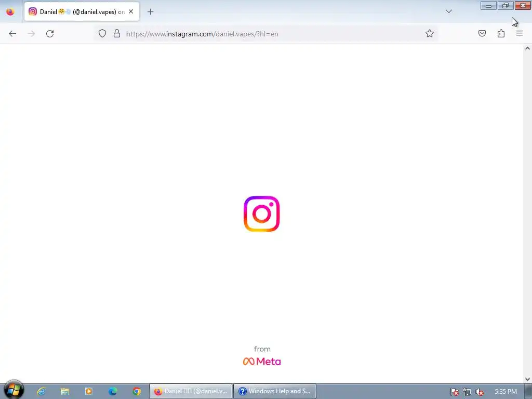Minimize the Firefox window

[488, 5]
